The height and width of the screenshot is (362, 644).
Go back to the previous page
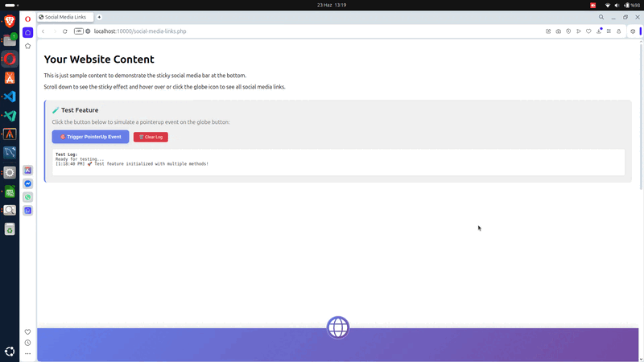[x=43, y=31]
